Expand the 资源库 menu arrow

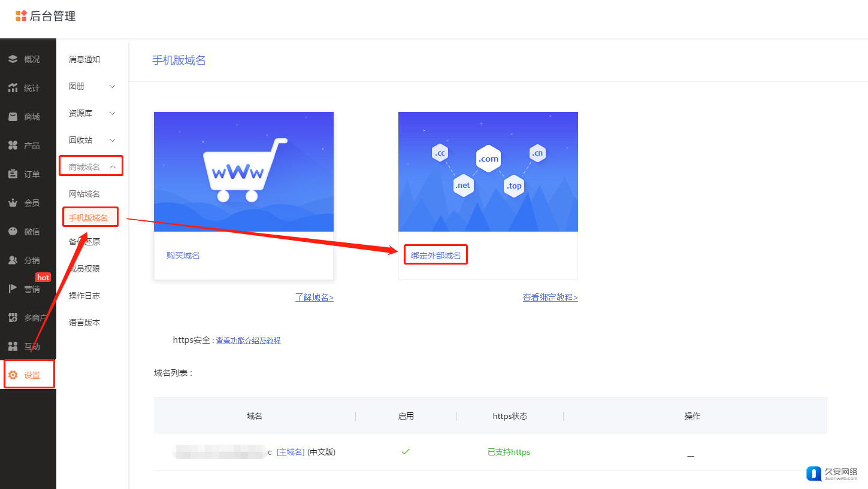pos(112,113)
